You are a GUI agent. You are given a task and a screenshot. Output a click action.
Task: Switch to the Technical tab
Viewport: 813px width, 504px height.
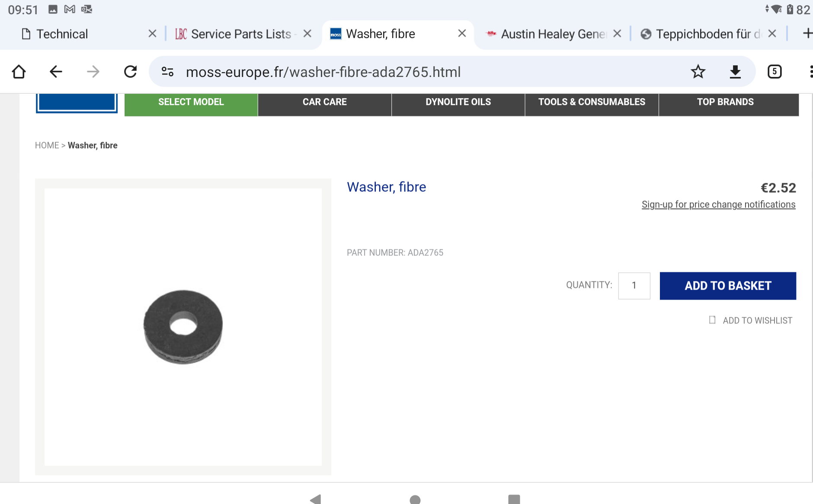[x=62, y=34]
